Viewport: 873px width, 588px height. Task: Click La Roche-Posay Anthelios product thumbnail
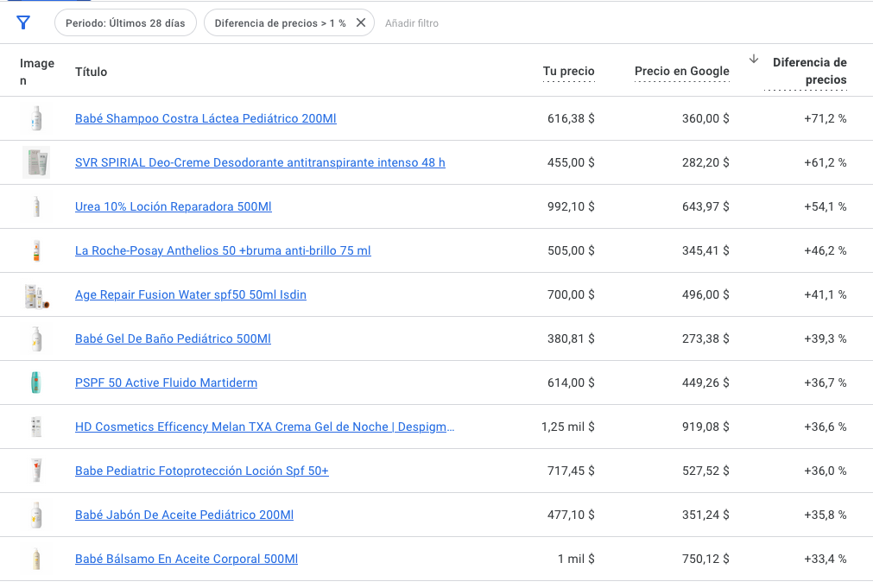point(36,250)
